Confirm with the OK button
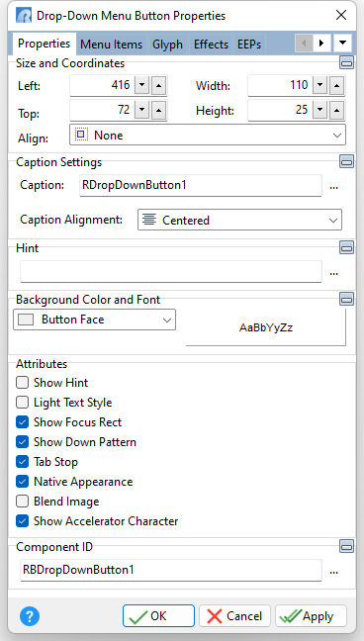This screenshot has height=641, width=364. [158, 616]
